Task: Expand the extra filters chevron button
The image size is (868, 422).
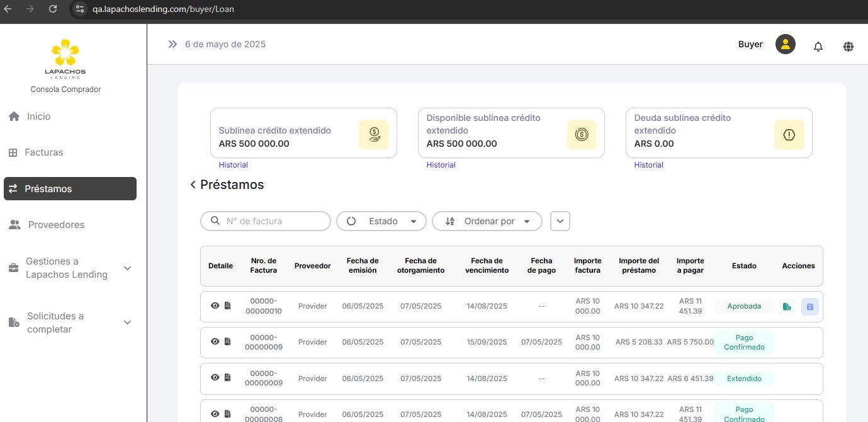Action: 560,221
